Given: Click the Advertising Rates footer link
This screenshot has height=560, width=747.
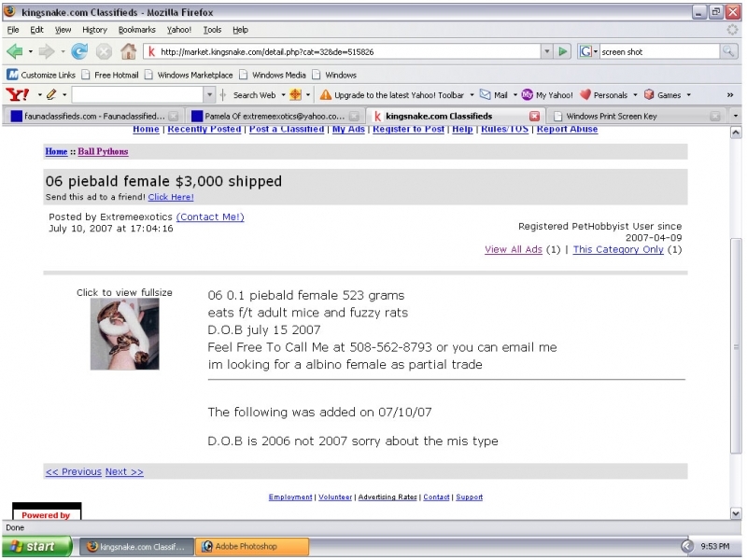Looking at the screenshot, I should (388, 497).
